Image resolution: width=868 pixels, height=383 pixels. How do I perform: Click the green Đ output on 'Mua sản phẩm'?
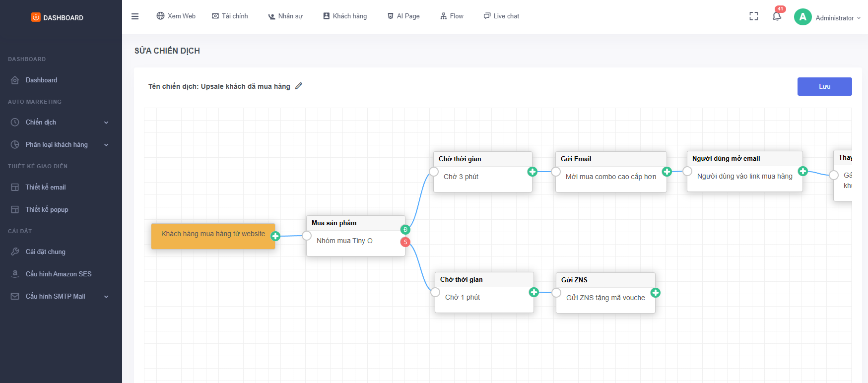pyautogui.click(x=405, y=229)
